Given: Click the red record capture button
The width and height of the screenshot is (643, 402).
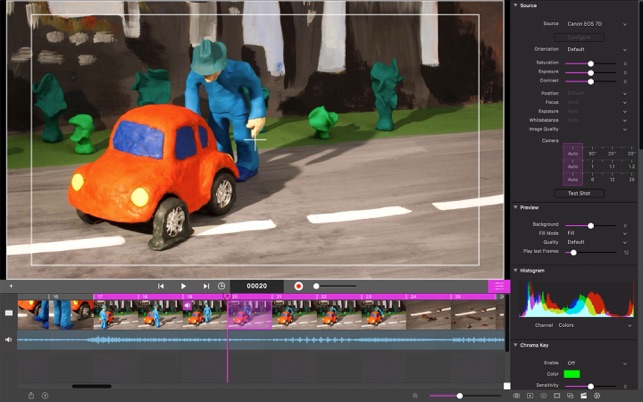Looking at the screenshot, I should coord(298,286).
